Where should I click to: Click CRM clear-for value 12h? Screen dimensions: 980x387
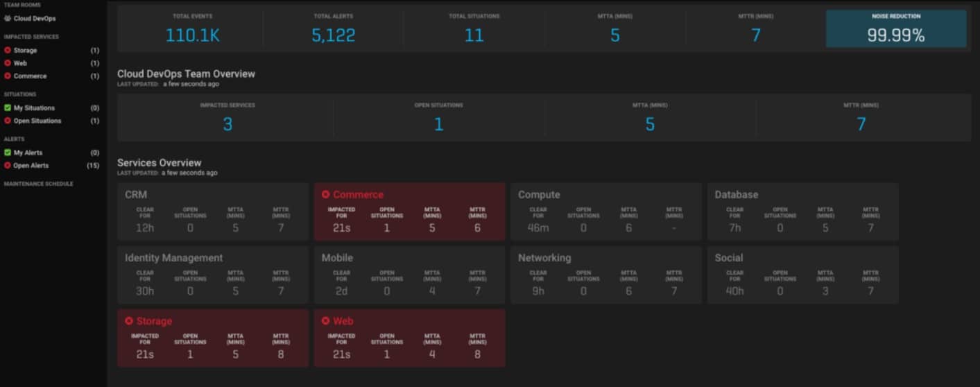click(145, 228)
